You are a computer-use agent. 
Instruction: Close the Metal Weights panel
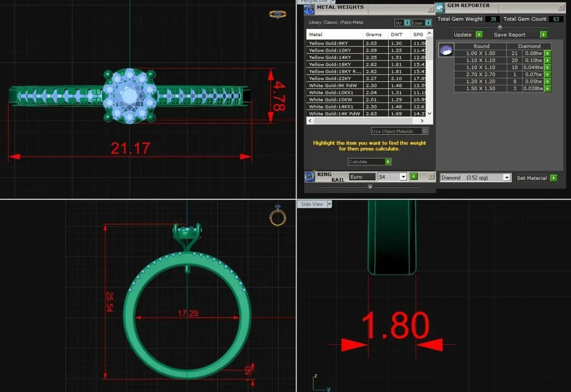[x=431, y=9]
